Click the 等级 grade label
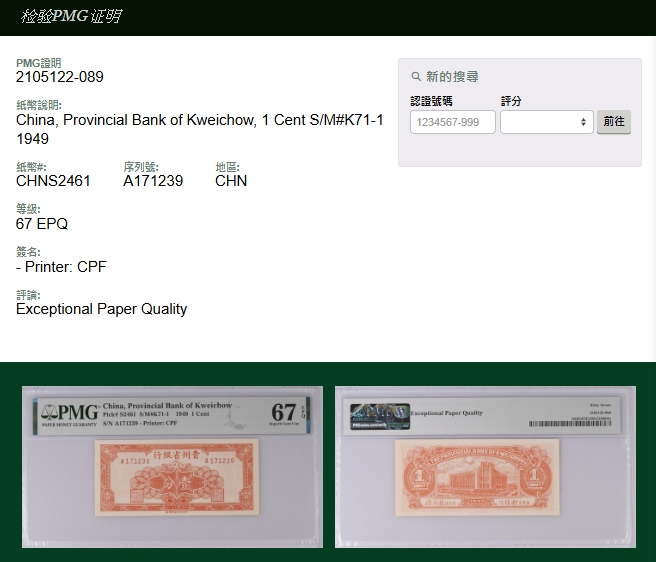Screen dimensions: 656x562 28,209
